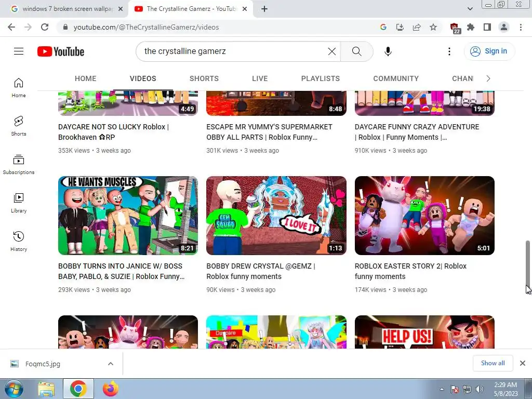Open ROBLOX EASTER STORY 2 video title

point(410,271)
